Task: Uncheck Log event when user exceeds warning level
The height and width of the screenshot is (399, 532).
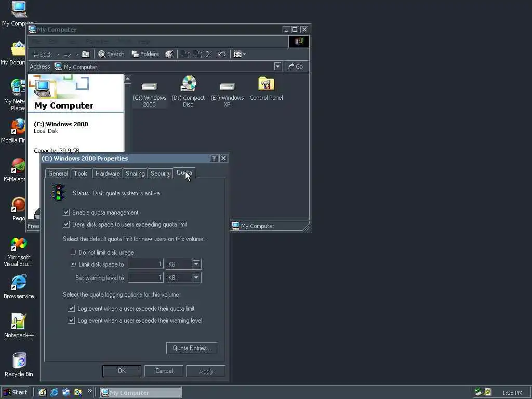Action: pos(71,320)
